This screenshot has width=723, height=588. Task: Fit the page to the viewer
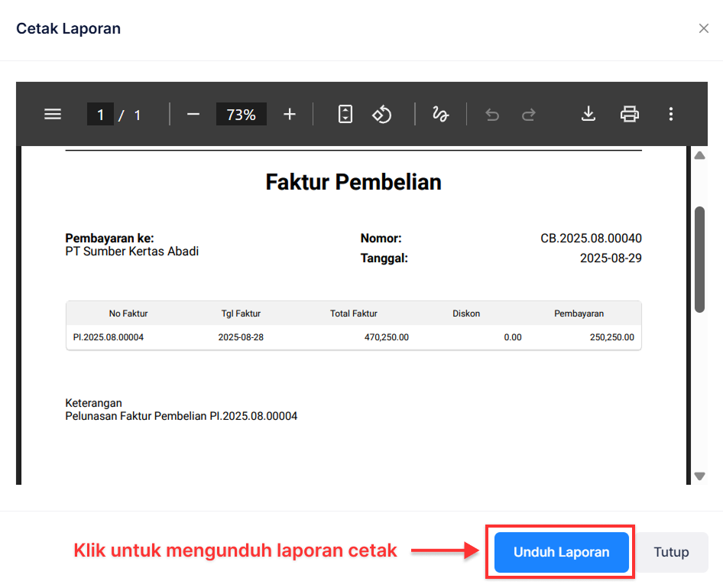point(345,113)
